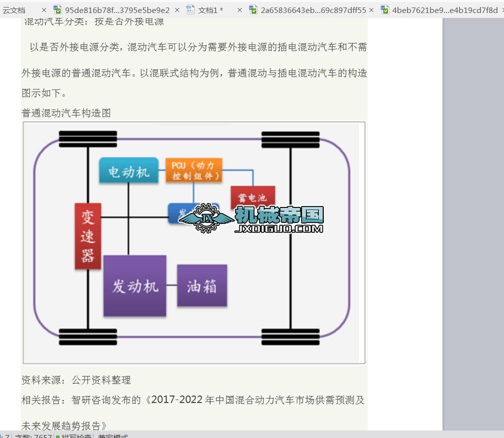This screenshot has width=504, height=438.
Task: Click the red 蓄电池 box in the diagram
Action: pos(253,196)
